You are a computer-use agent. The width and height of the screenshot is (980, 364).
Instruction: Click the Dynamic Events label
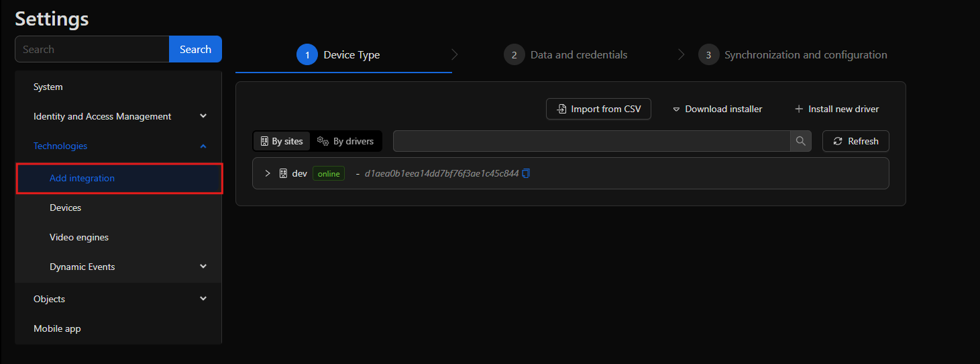[83, 267]
